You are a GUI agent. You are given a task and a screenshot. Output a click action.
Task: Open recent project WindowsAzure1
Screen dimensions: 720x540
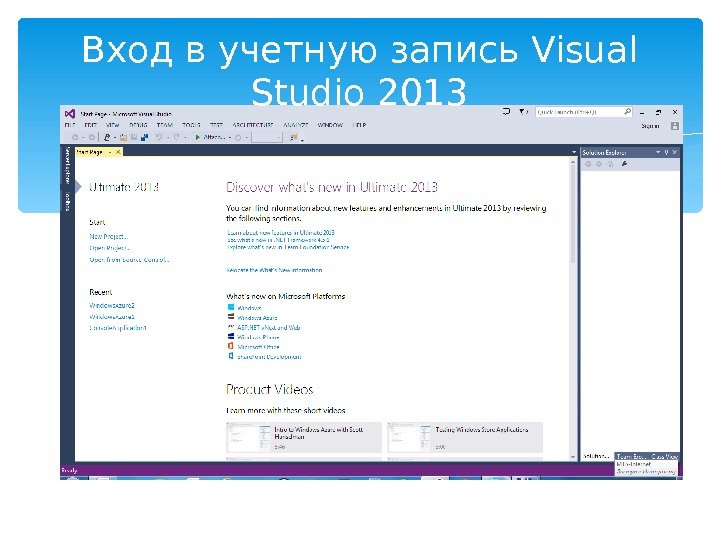pyautogui.click(x=112, y=317)
